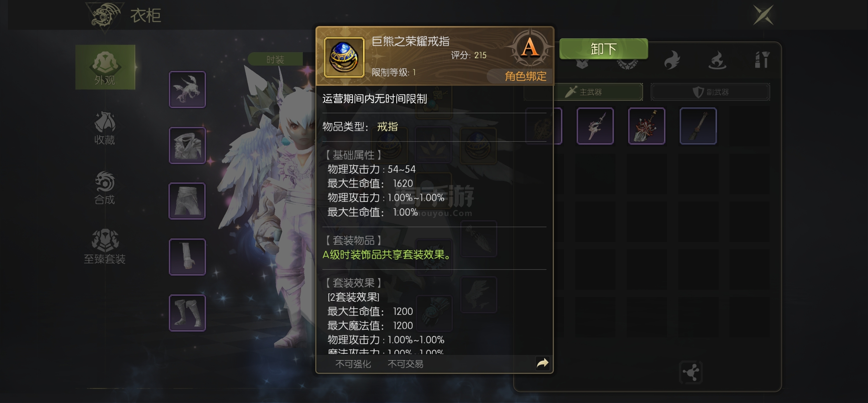Screen dimensions: 868x403
Task: Click the share arrow icon in tooltip
Action: (x=542, y=363)
